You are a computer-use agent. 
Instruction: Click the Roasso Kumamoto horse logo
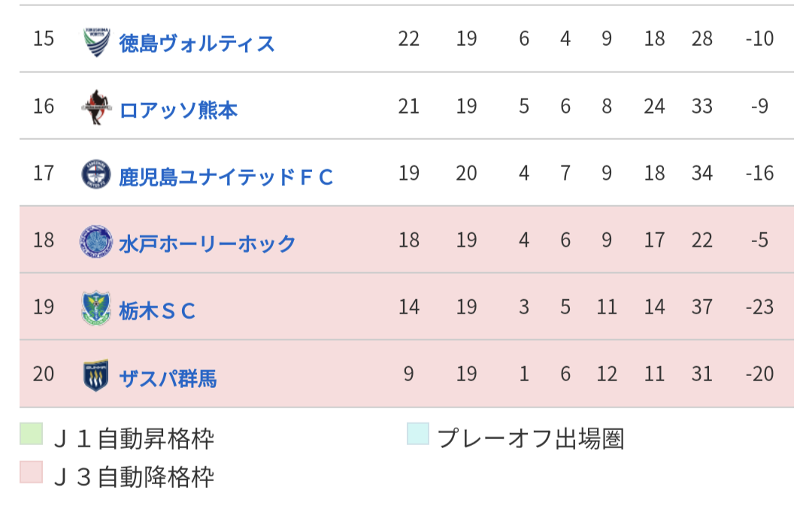[x=96, y=108]
